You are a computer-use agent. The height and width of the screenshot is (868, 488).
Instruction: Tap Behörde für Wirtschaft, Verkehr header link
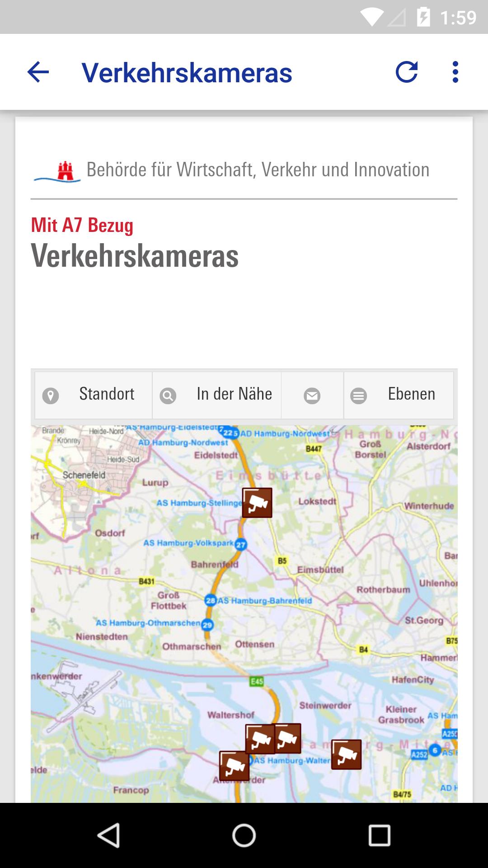(x=258, y=170)
